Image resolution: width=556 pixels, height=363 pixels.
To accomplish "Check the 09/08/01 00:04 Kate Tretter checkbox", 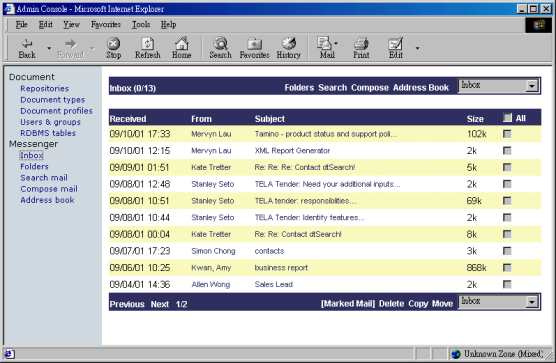I will (507, 234).
